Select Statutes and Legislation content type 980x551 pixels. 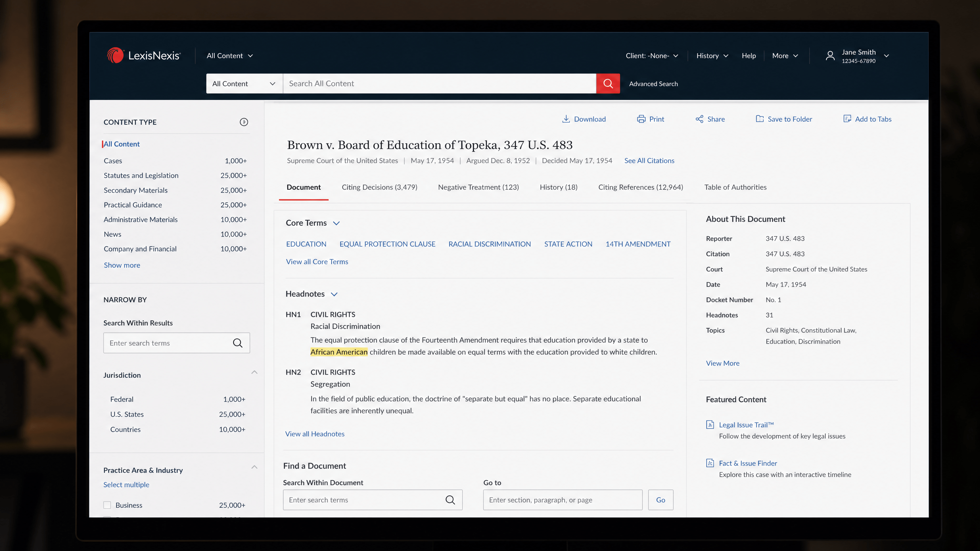tap(175, 175)
